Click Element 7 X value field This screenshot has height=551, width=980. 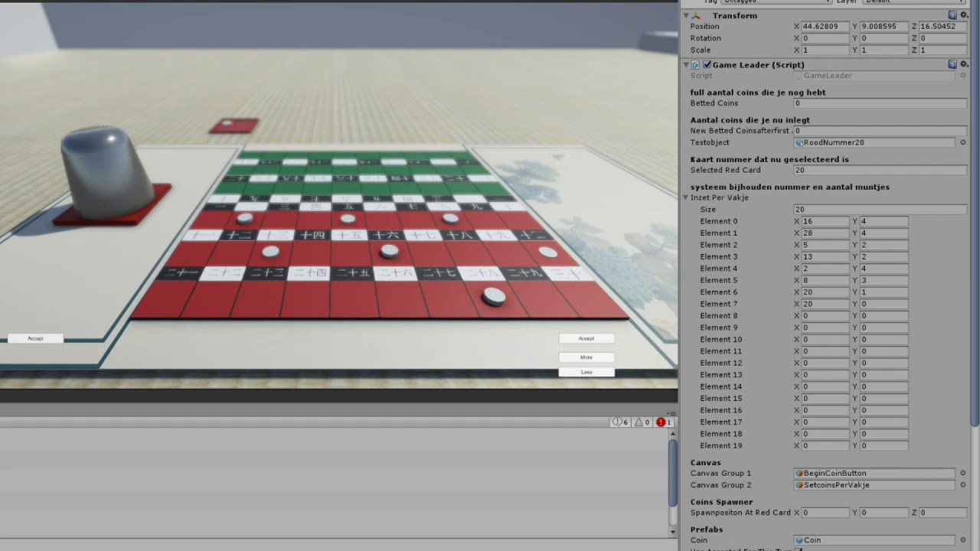pos(825,304)
